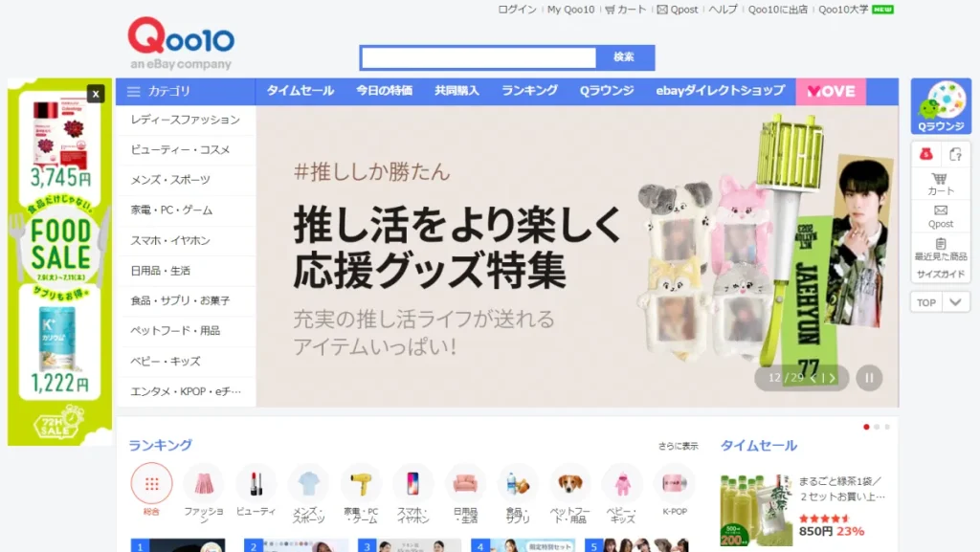The width and height of the screenshot is (980, 552).
Task: Open the K-POP ranking category icon
Action: 673,484
